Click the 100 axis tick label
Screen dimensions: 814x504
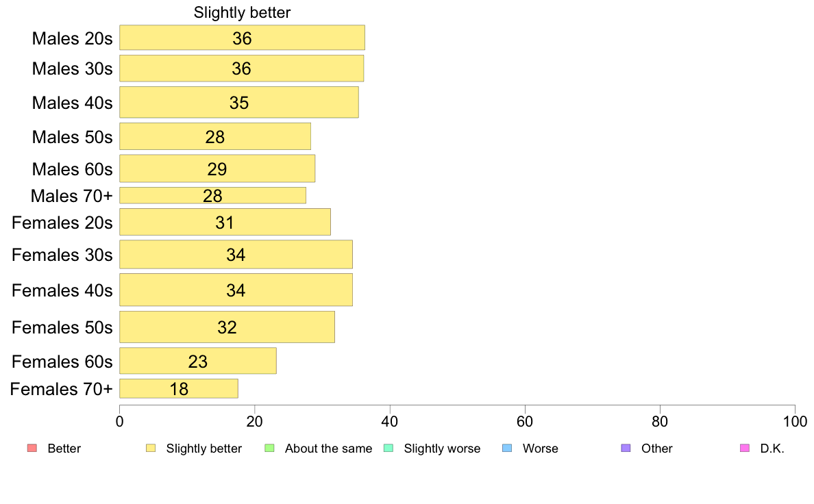point(795,421)
